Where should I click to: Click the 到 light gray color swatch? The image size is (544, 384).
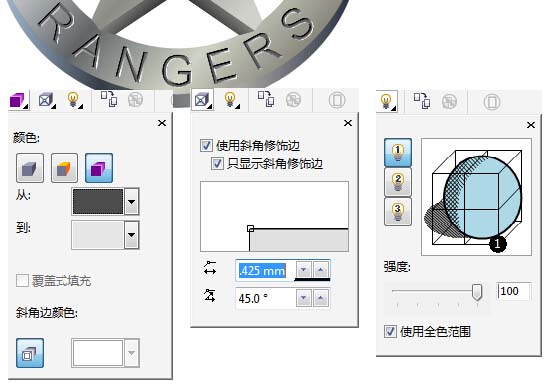[98, 235]
